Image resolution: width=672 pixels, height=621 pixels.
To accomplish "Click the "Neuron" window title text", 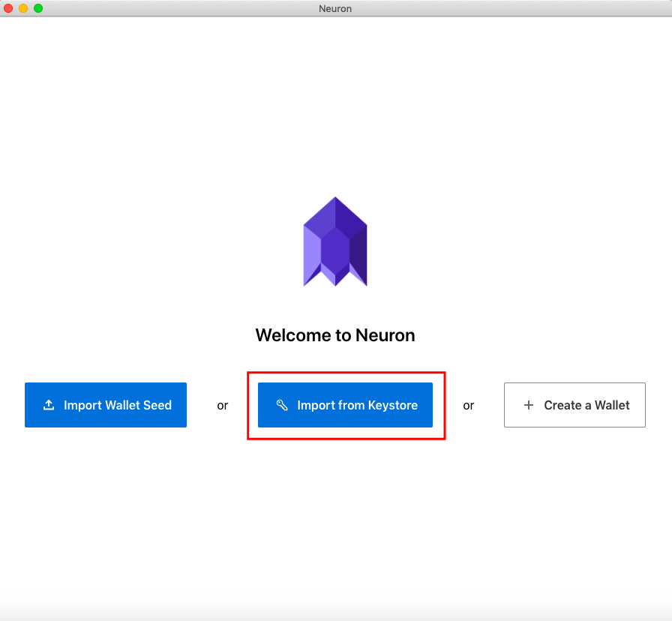I will 335,8.
